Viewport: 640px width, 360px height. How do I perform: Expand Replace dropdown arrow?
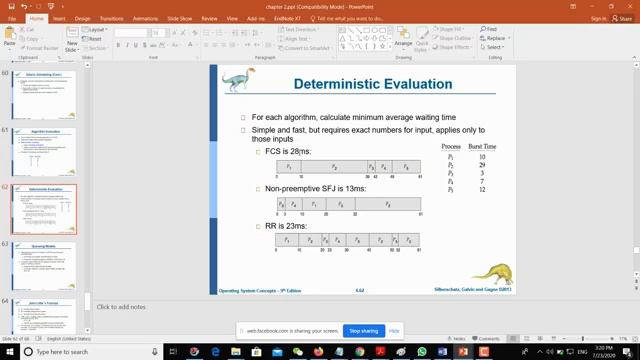tap(509, 38)
